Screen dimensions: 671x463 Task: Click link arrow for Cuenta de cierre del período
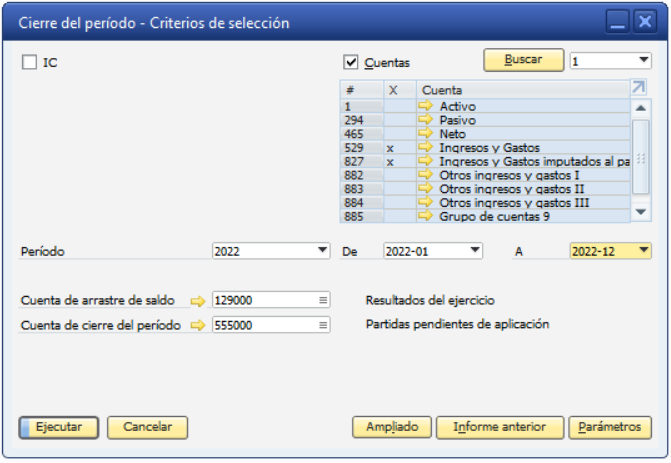[198, 326]
